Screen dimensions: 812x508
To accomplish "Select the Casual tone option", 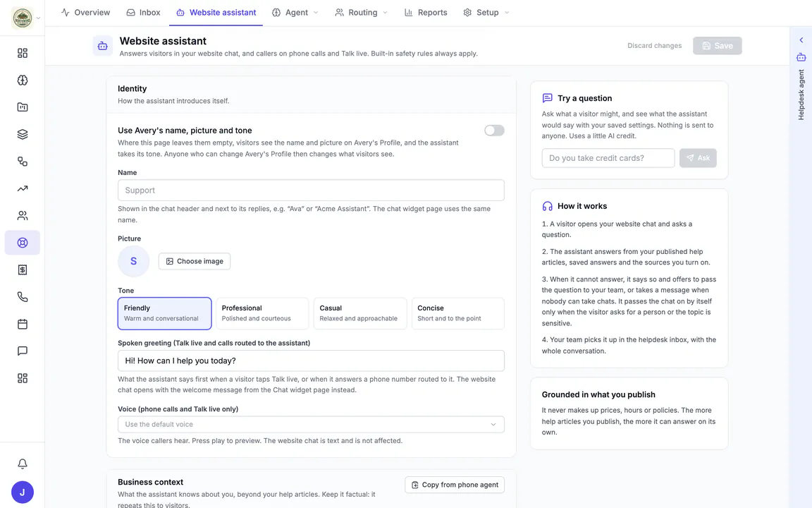I will [x=360, y=313].
